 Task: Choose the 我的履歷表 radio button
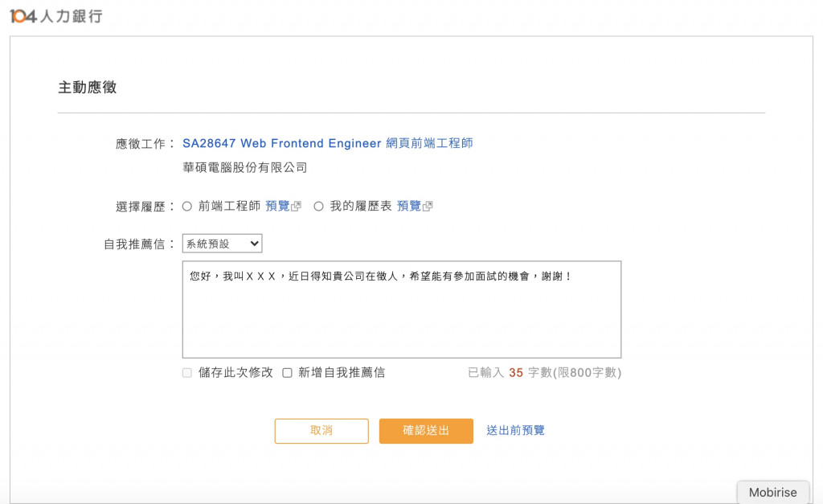tap(318, 207)
